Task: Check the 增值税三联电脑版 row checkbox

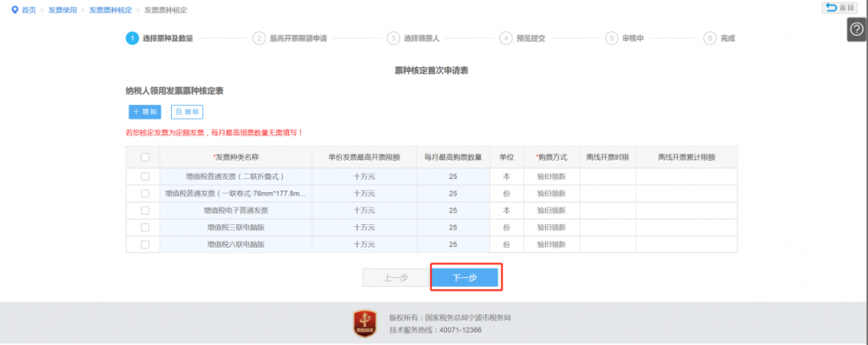Action: (x=145, y=228)
